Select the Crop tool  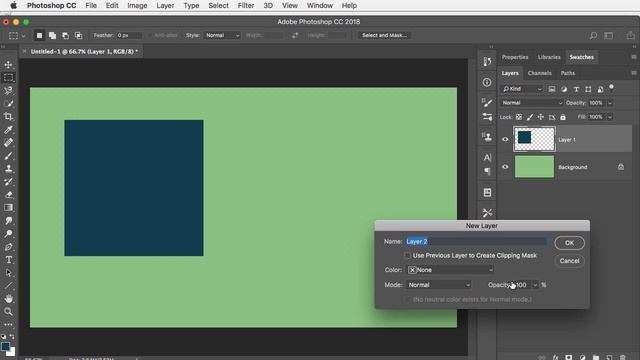9,117
